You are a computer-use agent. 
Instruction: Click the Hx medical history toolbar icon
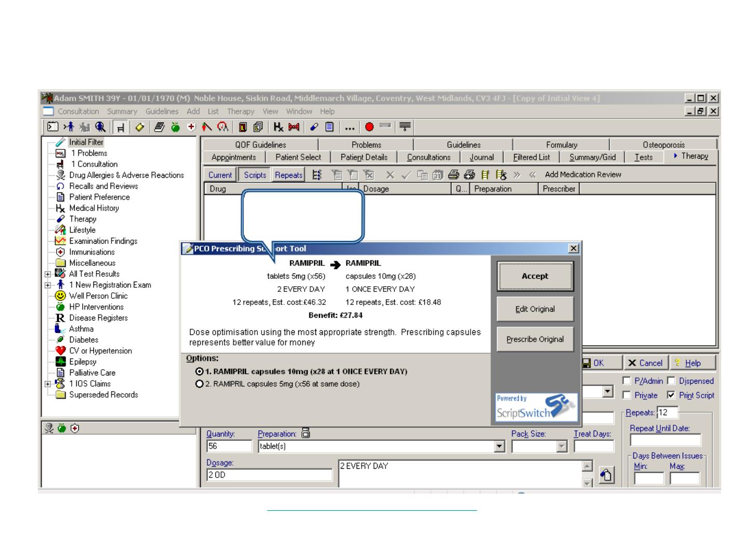[279, 127]
